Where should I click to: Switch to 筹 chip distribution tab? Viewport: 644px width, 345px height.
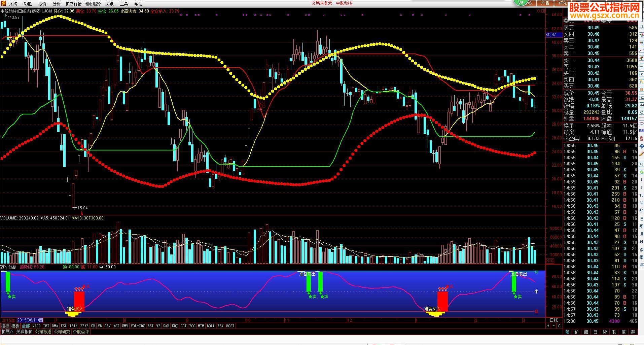click(633, 332)
